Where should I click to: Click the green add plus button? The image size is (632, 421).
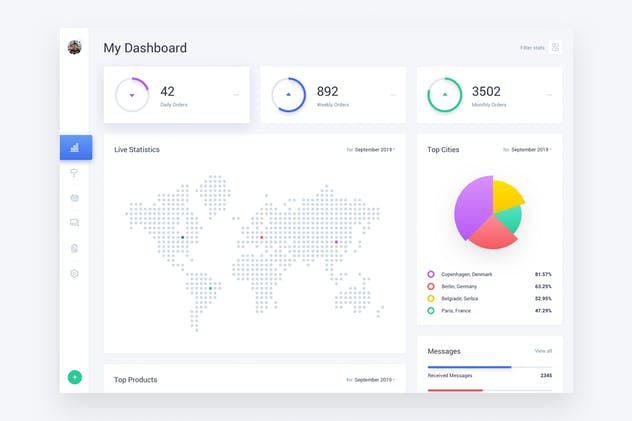click(x=75, y=377)
